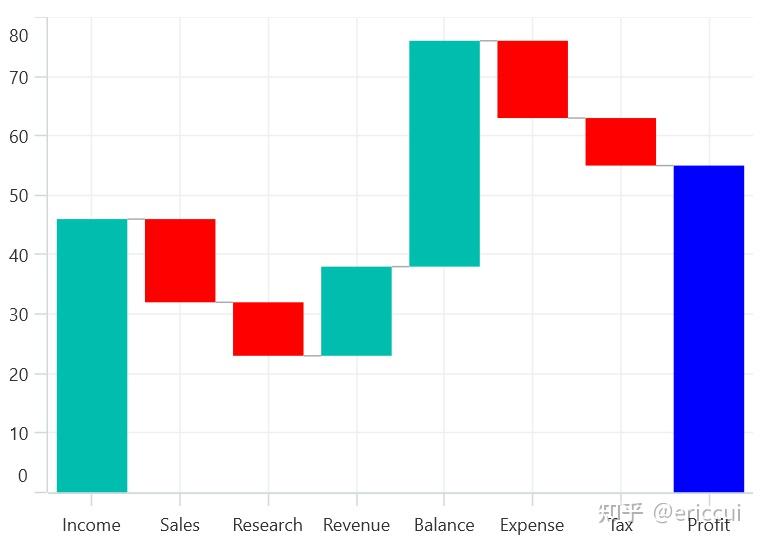The height and width of the screenshot is (544, 760).
Task: Click the 80 y-axis tick label
Action: 19,36
